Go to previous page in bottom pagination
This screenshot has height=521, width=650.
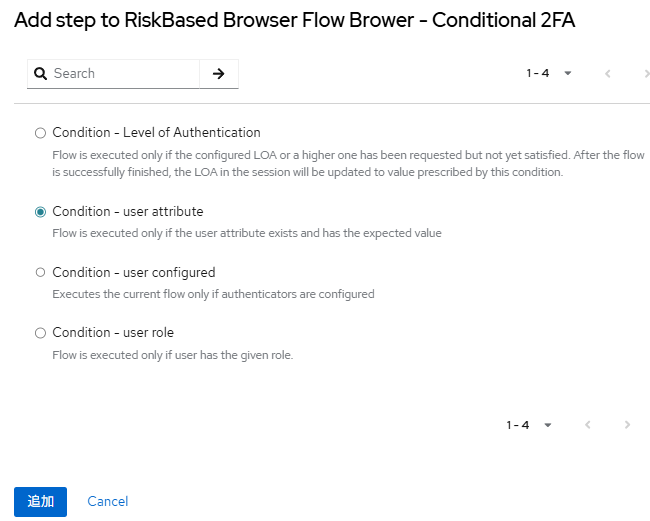coord(588,425)
